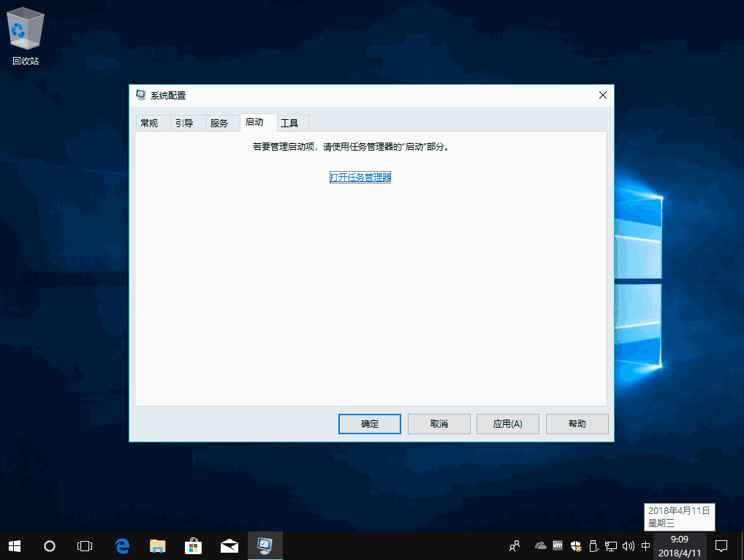Open the Start menu
The height and width of the screenshot is (560, 744).
tap(14, 545)
